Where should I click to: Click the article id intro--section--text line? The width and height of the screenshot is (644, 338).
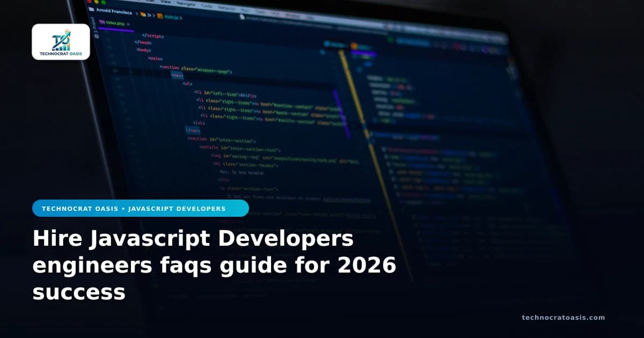click(240, 148)
